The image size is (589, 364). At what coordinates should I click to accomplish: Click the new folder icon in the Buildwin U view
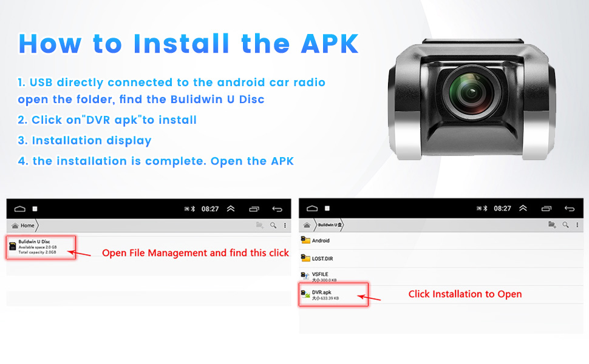point(552,224)
